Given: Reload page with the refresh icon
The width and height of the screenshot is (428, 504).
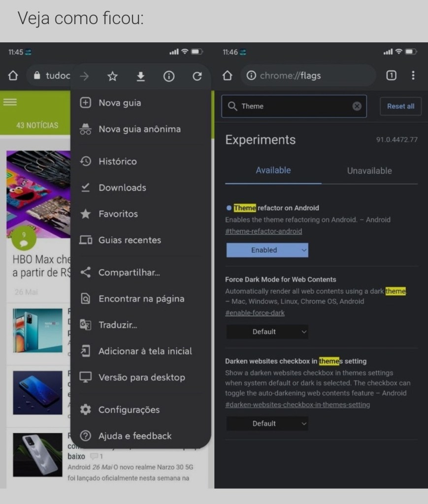Looking at the screenshot, I should coord(197,76).
